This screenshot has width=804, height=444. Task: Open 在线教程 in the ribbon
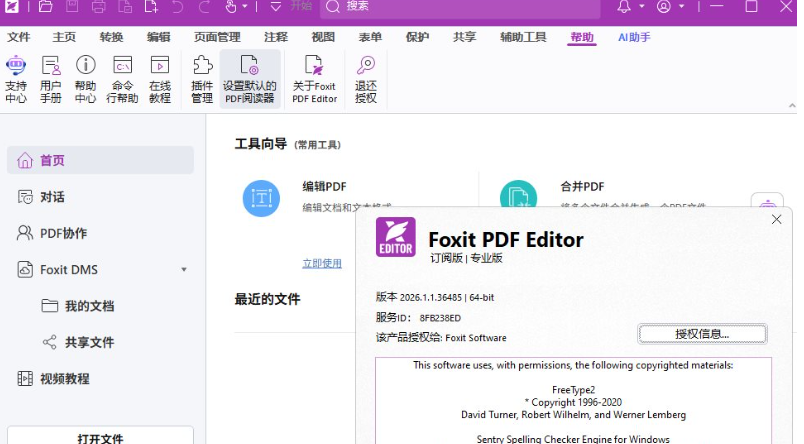pyautogui.click(x=159, y=79)
